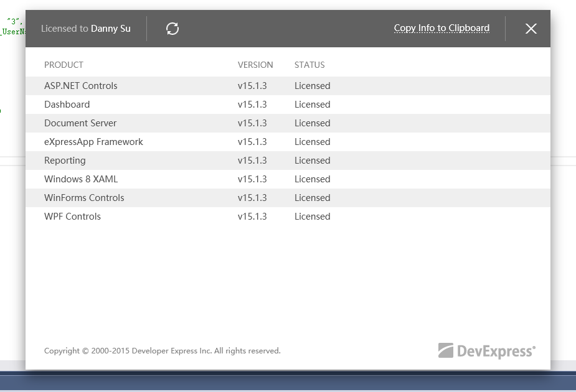Close the DevExpress license dialog
This screenshot has width=576, height=392.
click(x=531, y=29)
